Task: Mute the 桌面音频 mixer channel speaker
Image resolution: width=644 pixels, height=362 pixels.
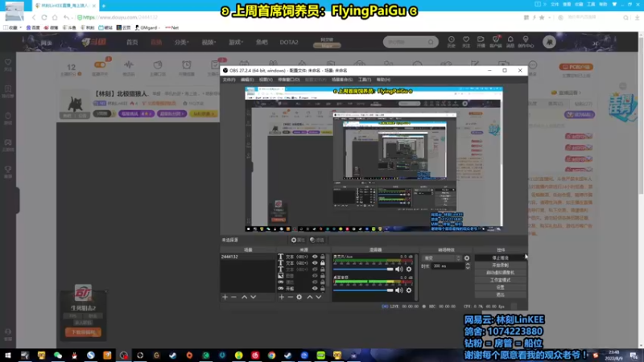Action: coord(398,290)
